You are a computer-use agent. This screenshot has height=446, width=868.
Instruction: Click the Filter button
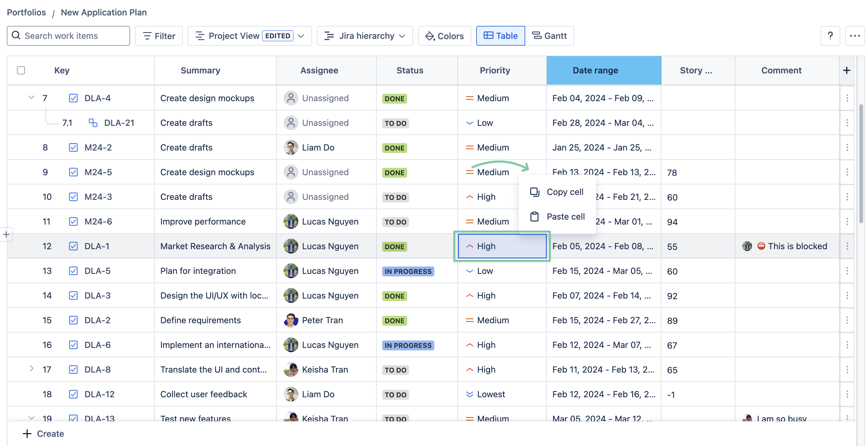tap(159, 36)
